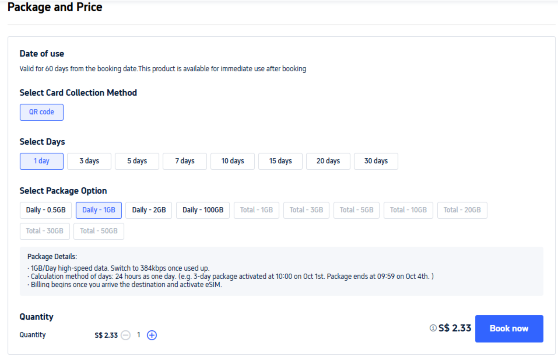This screenshot has width=558, height=360.
Task: Choose the Daily - 100GB package
Action: tap(203, 210)
